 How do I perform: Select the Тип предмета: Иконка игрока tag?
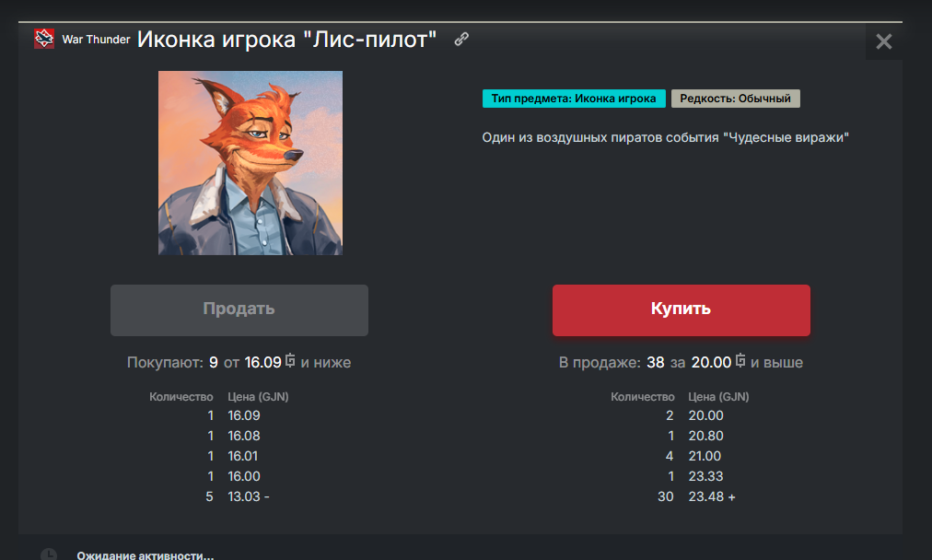click(x=574, y=99)
